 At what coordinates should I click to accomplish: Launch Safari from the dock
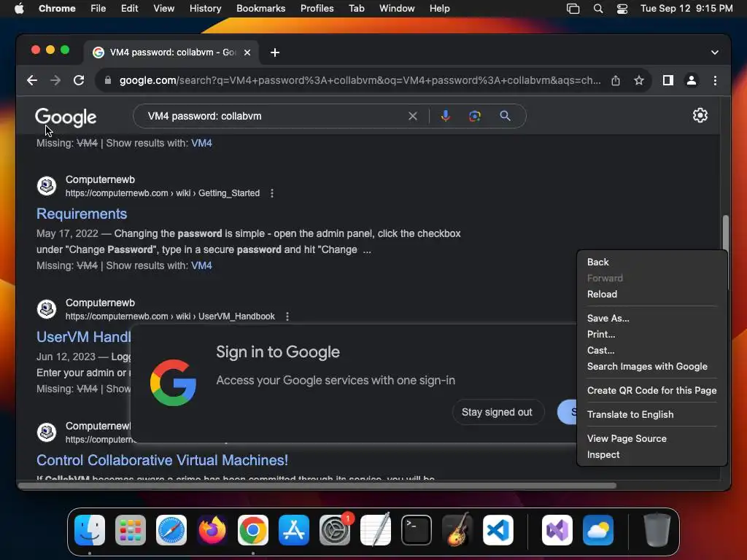[x=171, y=530]
